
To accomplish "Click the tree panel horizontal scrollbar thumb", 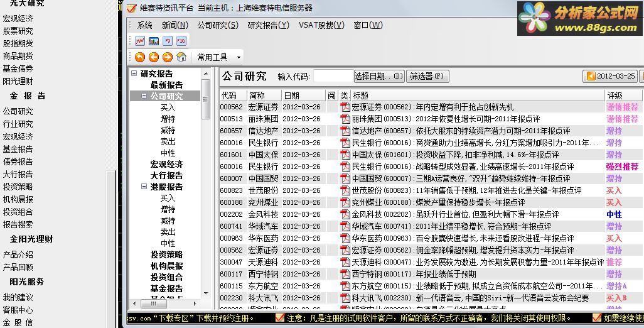I will (154, 303).
